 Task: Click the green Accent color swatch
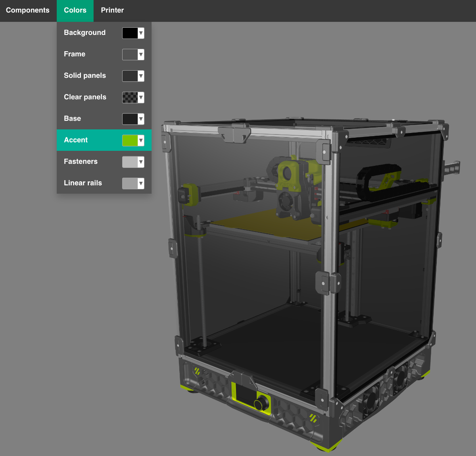click(130, 140)
